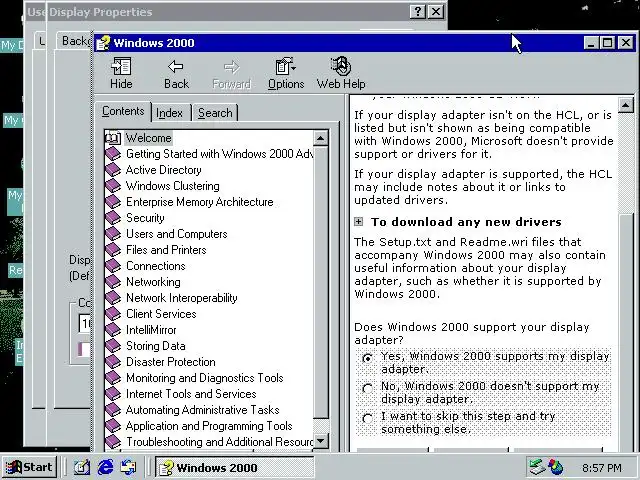
Task: Open Internet Tools and Services book icon
Action: coord(113,393)
